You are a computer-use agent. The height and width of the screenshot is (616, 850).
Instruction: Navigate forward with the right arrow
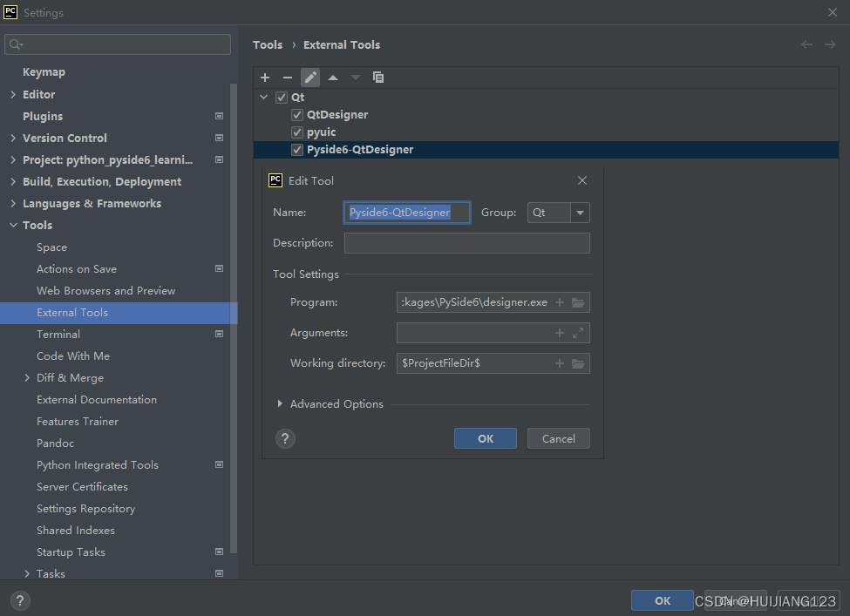click(x=830, y=44)
